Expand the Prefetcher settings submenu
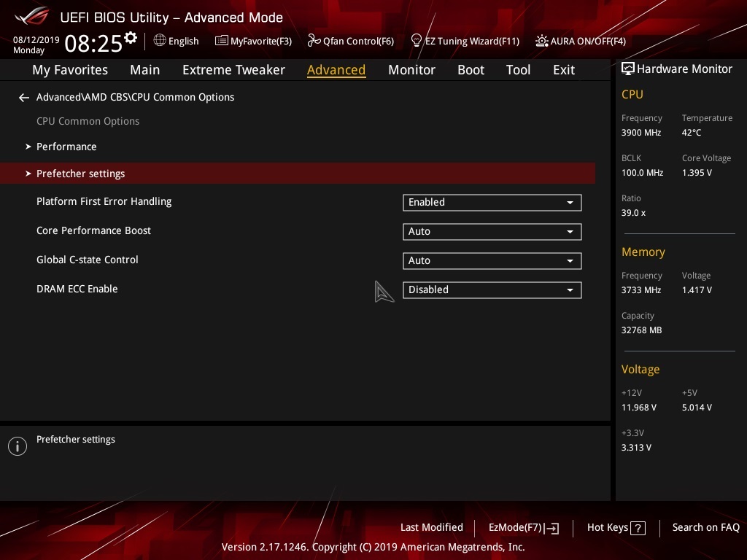Viewport: 747px width, 560px height. coord(298,174)
